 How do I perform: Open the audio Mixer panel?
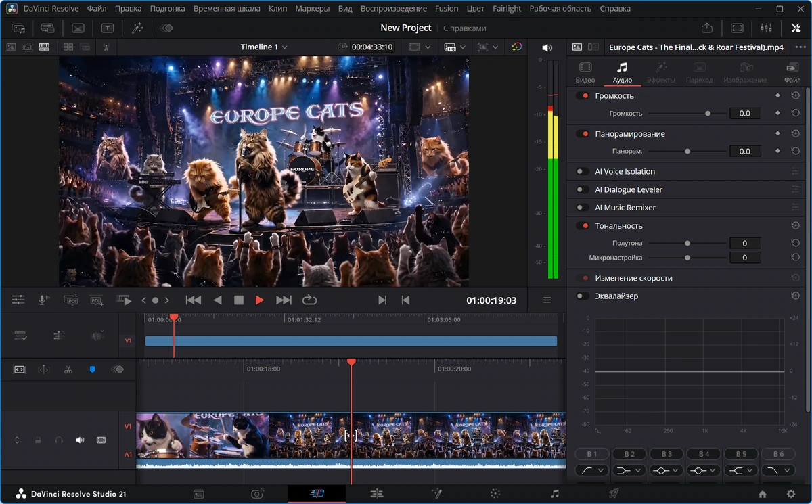tap(766, 28)
